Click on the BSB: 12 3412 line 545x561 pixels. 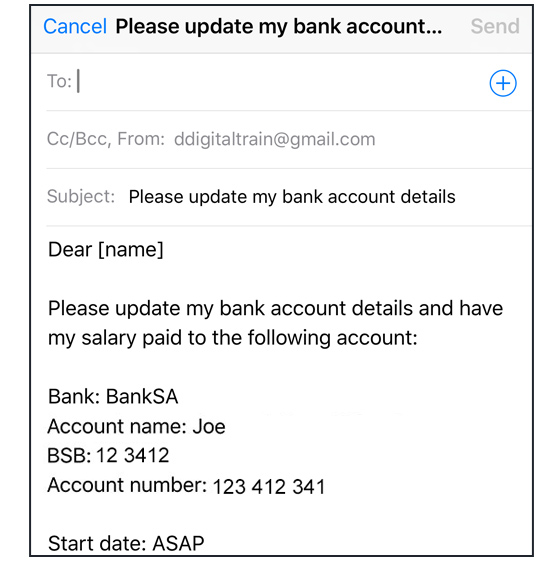pos(108,455)
